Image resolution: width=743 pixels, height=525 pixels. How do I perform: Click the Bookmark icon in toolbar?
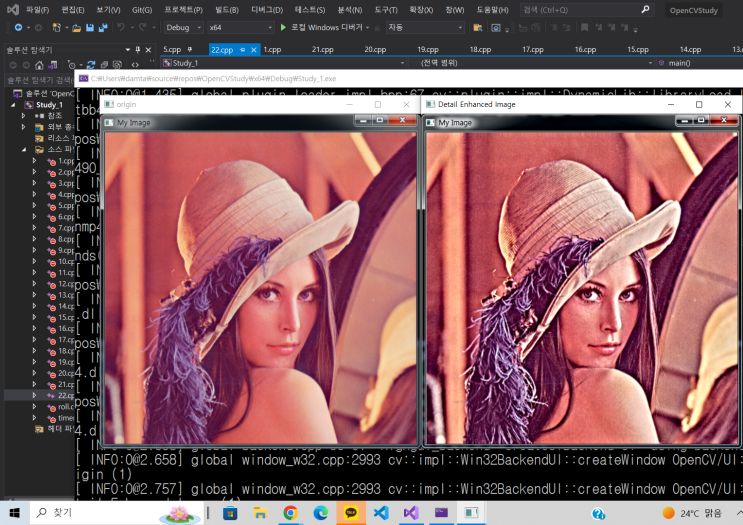(x=585, y=27)
